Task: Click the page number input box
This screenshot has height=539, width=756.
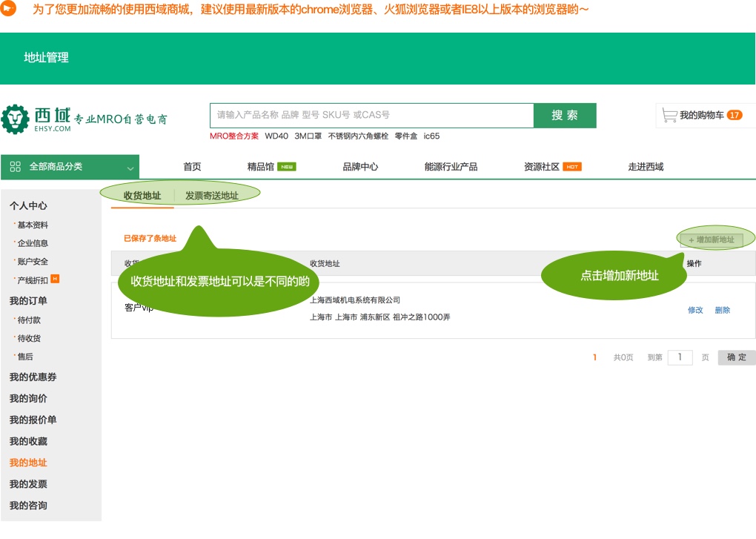Action: [x=680, y=357]
